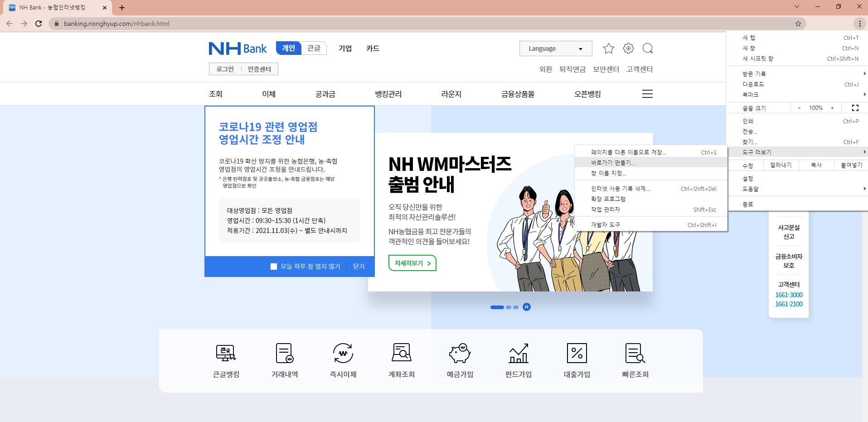
Task: Click the 로그인 button
Action: [x=225, y=69]
